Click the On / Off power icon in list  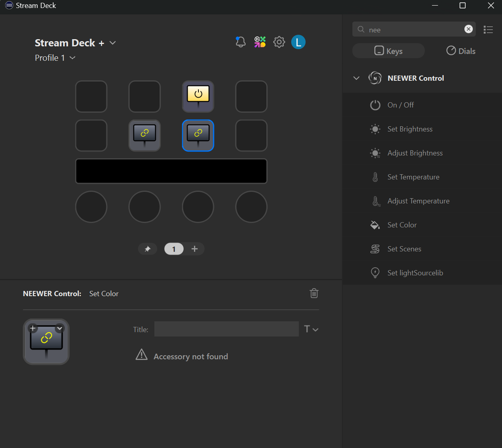click(375, 105)
